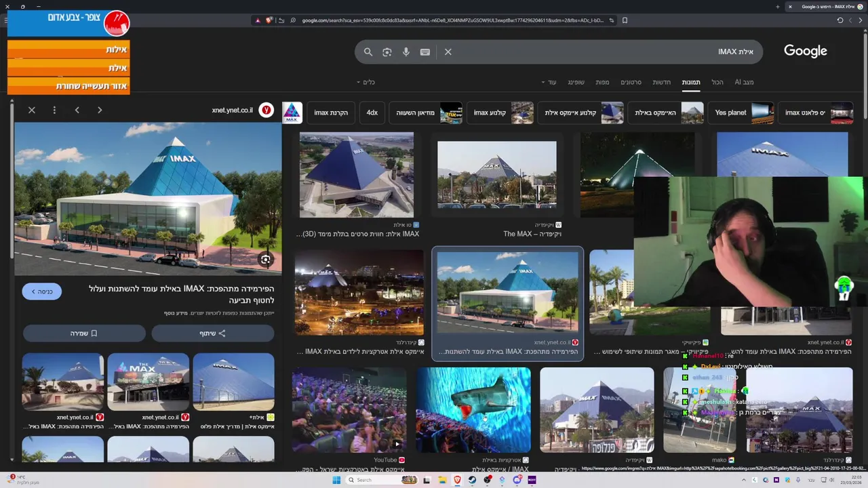Select the 4dx filter chip
The width and height of the screenshot is (868, 488).
[x=372, y=113]
